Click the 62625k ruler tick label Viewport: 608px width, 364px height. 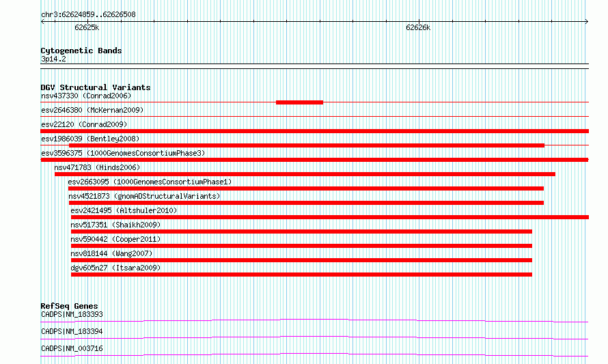(x=87, y=27)
